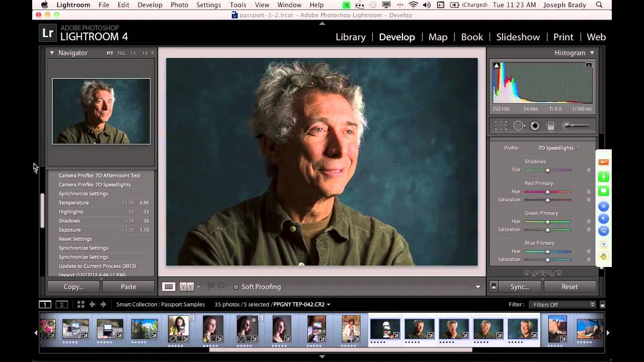644x362 pixels.
Task: Select the Adjustment Brush tool
Action: tap(577, 126)
